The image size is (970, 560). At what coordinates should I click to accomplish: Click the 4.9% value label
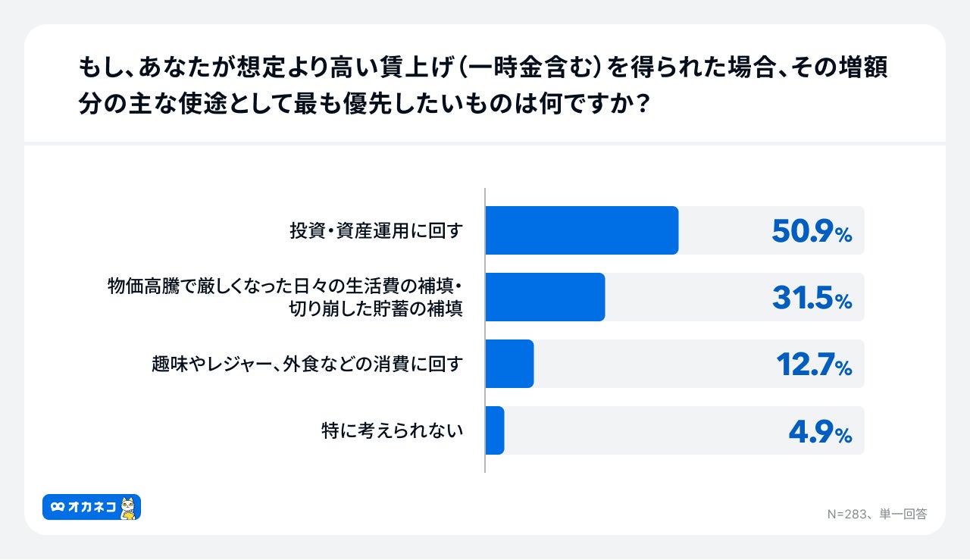pyautogui.click(x=820, y=432)
